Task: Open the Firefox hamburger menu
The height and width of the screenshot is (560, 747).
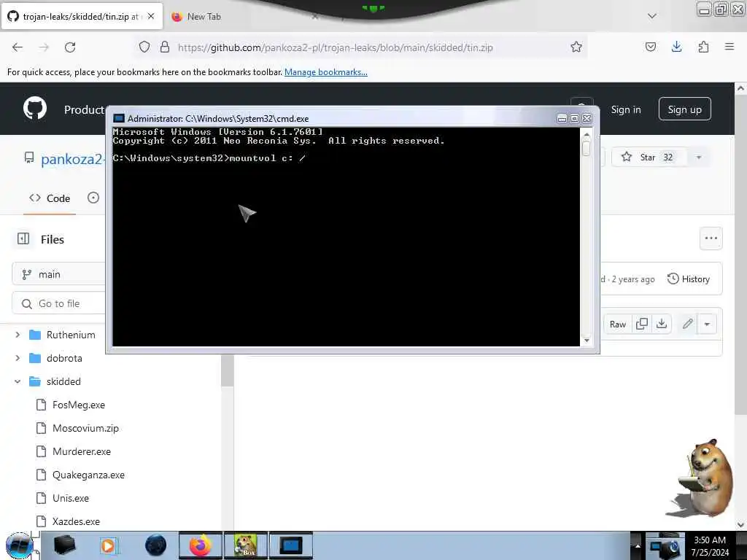Action: (729, 47)
